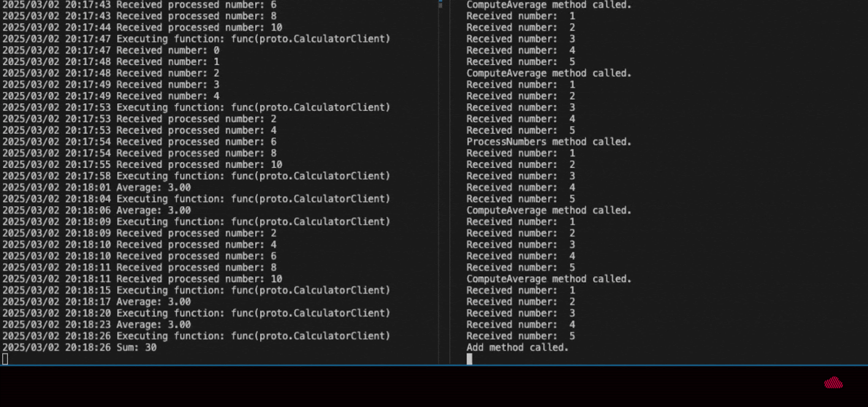Click the 20:18:06 'Average: 3.00' log entry
This screenshot has width=868, height=407.
click(97, 210)
